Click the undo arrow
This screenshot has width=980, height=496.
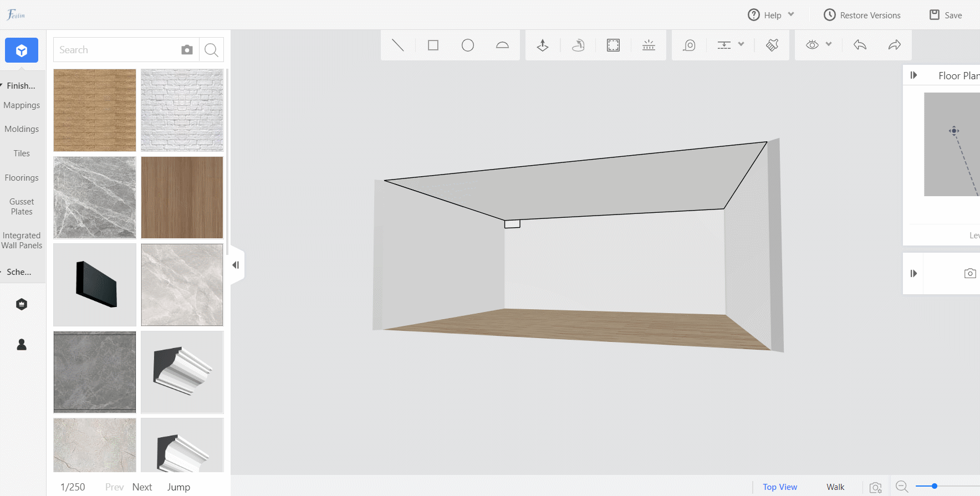860,45
